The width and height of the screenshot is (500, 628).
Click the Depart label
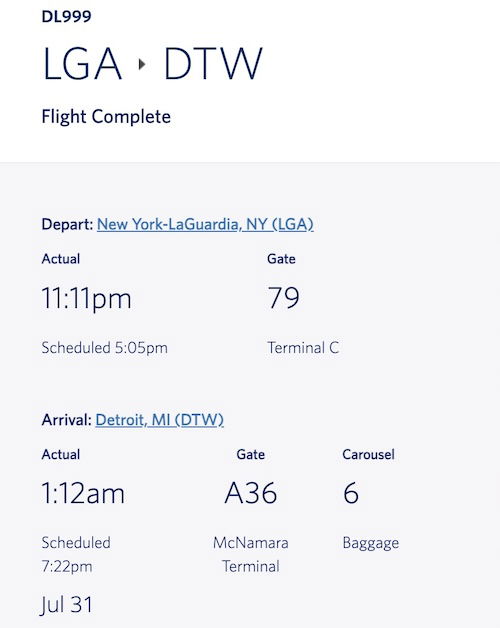coord(67,224)
